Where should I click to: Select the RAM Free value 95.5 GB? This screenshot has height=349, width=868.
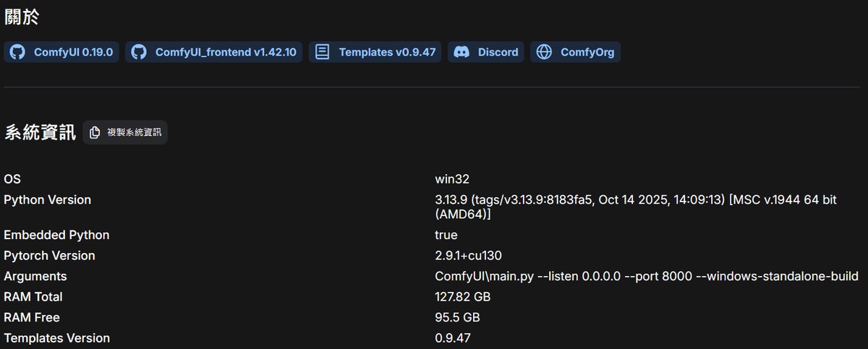(457, 318)
